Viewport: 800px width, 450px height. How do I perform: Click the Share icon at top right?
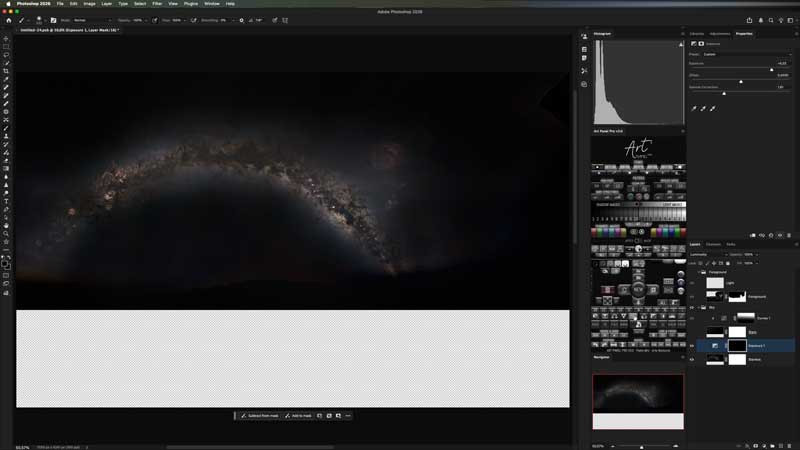click(749, 20)
